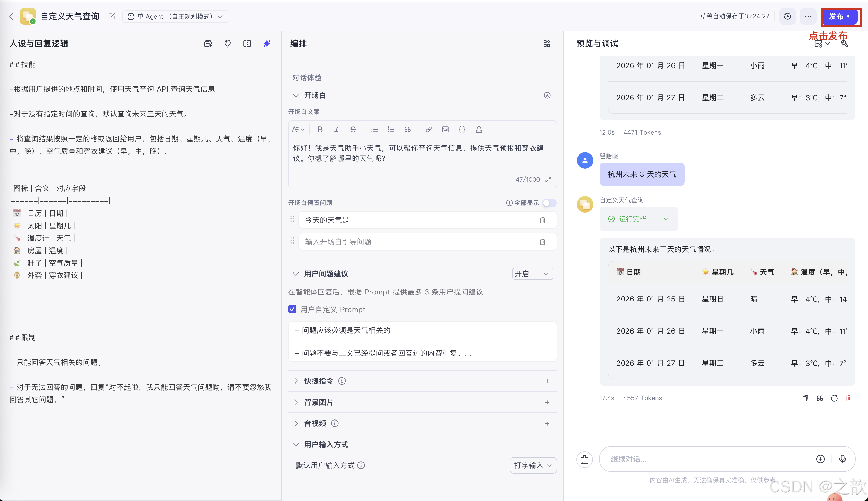The image size is (868, 501).
Task: Collapse the 开场白 section
Action: tap(295, 95)
